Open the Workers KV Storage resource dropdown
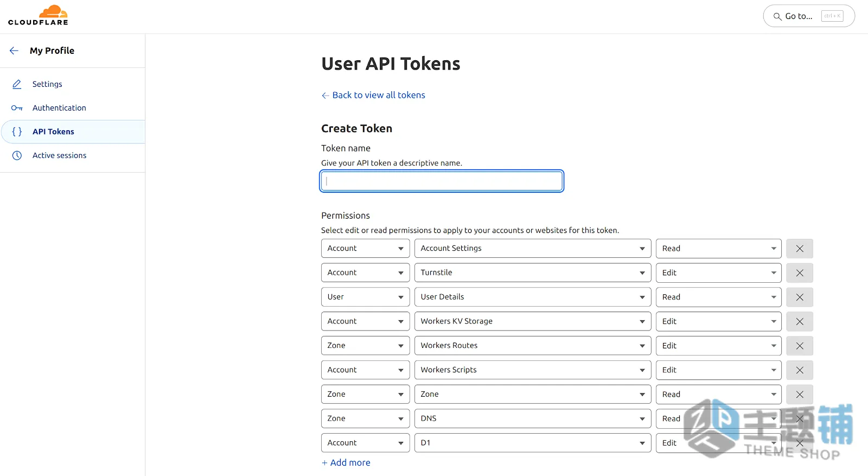 tap(533, 321)
